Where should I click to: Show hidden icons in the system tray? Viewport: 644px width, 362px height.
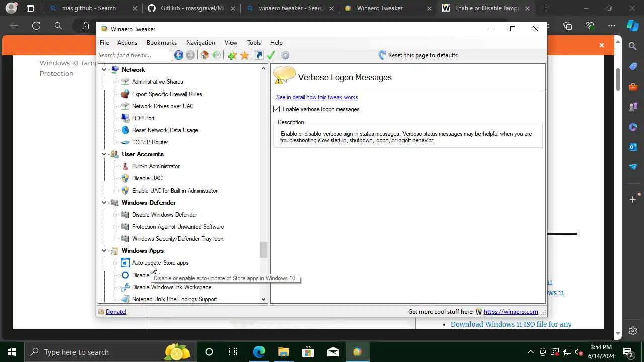(x=530, y=352)
